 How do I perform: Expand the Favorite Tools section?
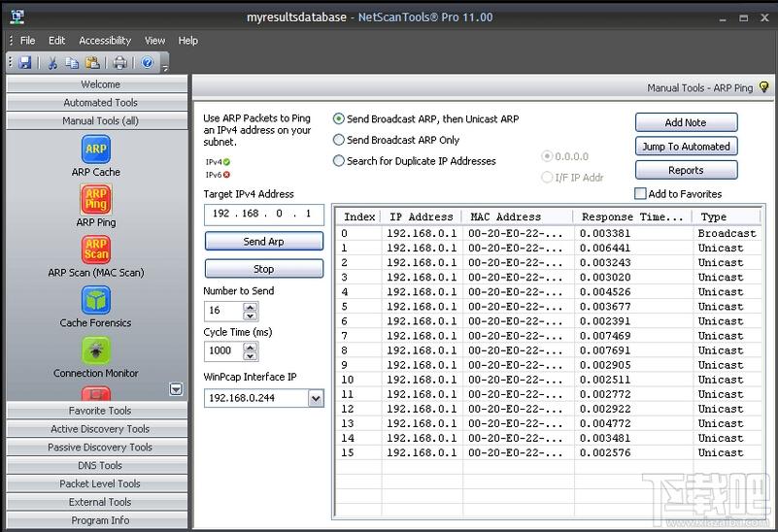97,411
